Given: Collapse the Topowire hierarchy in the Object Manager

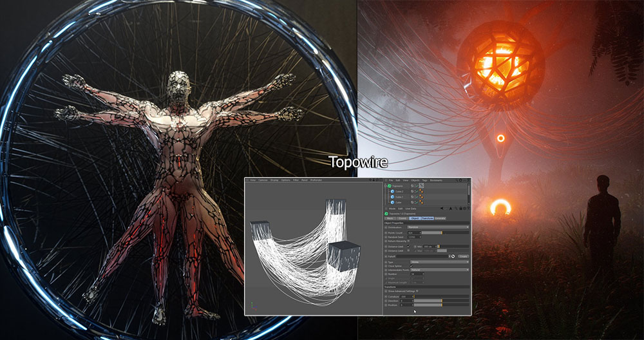Looking at the screenshot, I should point(385,185).
